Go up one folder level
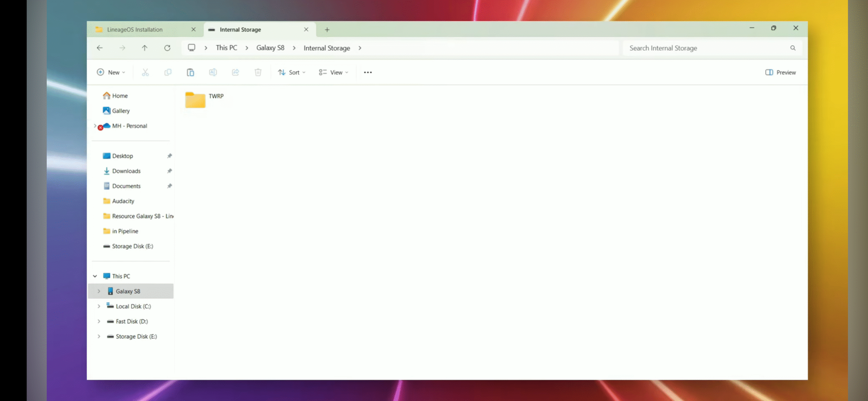The width and height of the screenshot is (868, 401). click(145, 48)
